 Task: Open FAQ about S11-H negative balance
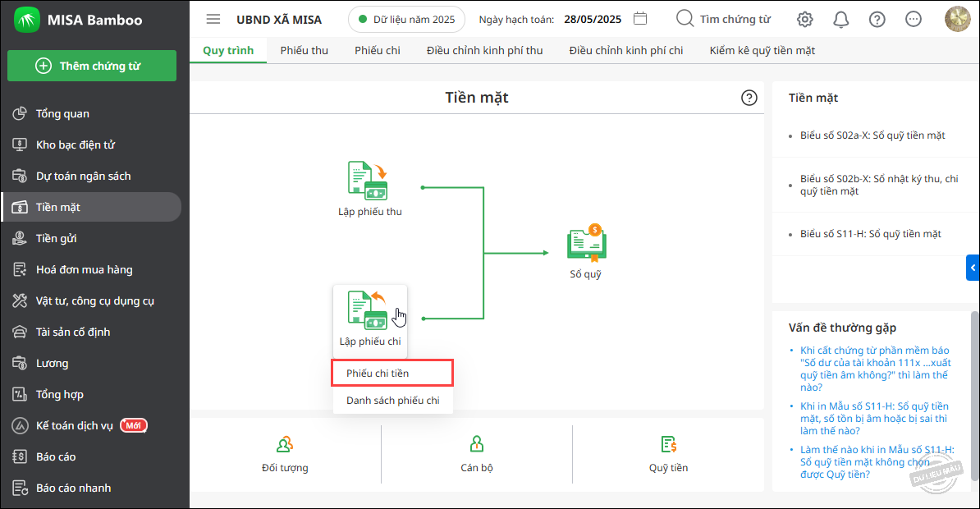874,419
